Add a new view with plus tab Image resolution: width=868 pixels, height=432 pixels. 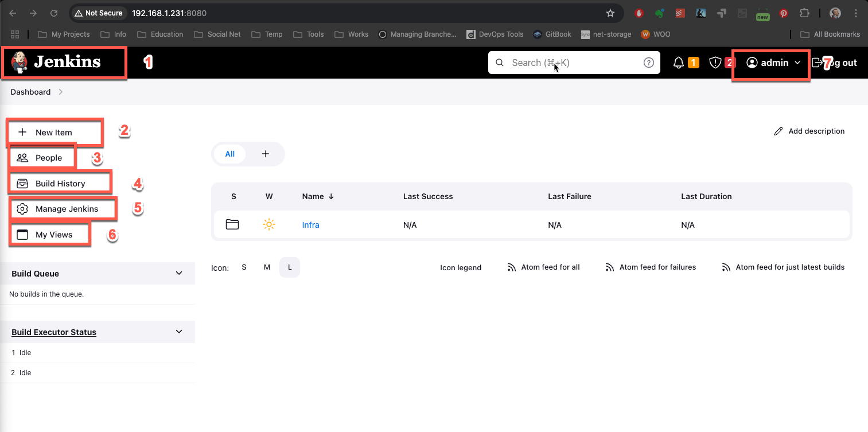click(266, 154)
